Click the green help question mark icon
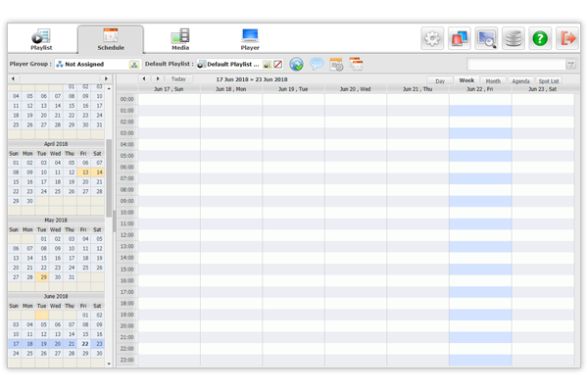This screenshot has height=392, width=588. point(540,39)
